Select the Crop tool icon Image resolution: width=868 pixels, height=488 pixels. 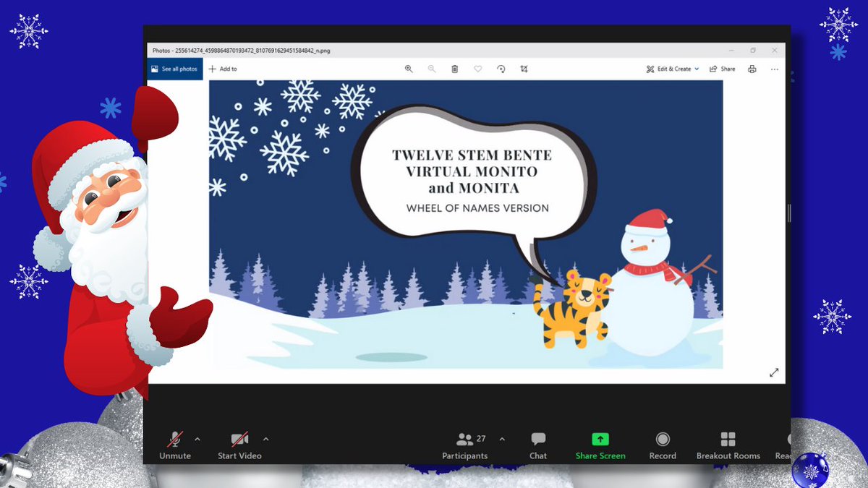click(524, 69)
